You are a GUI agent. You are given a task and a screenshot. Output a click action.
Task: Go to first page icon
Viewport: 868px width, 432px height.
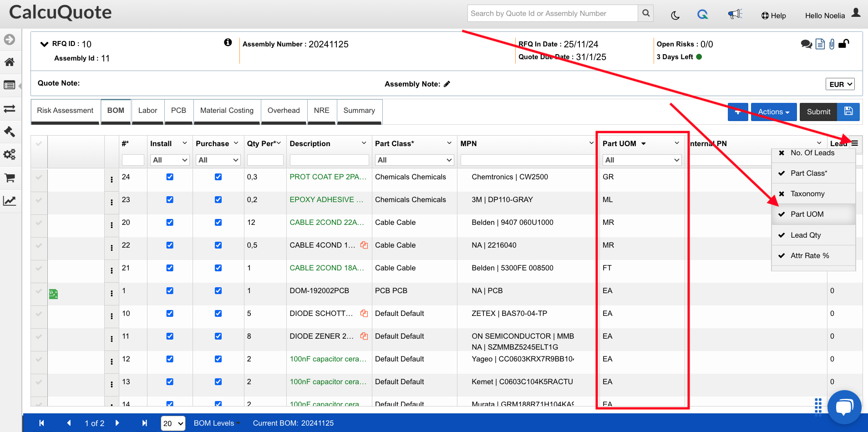(x=41, y=423)
